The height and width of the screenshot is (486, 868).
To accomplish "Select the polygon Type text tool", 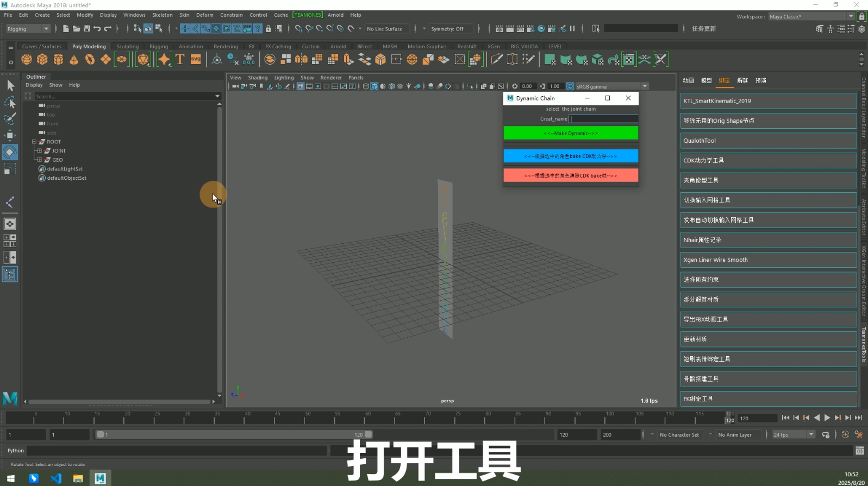I will coord(180,59).
